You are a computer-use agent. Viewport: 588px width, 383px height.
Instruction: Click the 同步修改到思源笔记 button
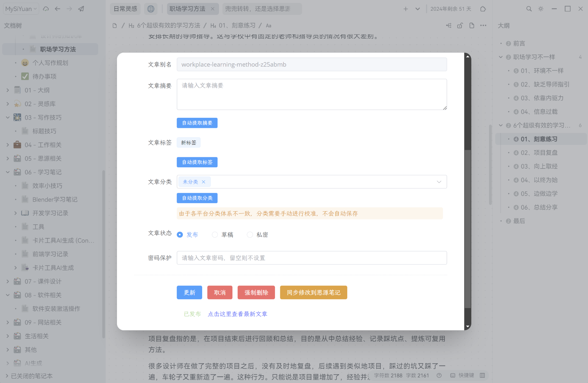(x=314, y=292)
